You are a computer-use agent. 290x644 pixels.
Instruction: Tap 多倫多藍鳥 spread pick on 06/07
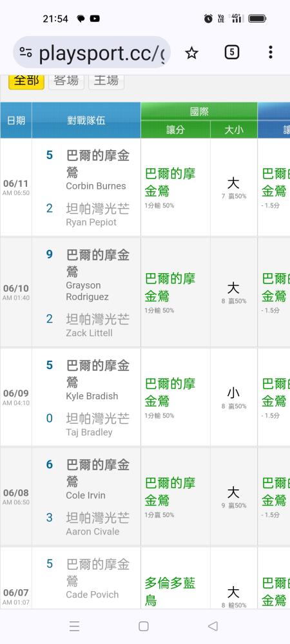169,591
